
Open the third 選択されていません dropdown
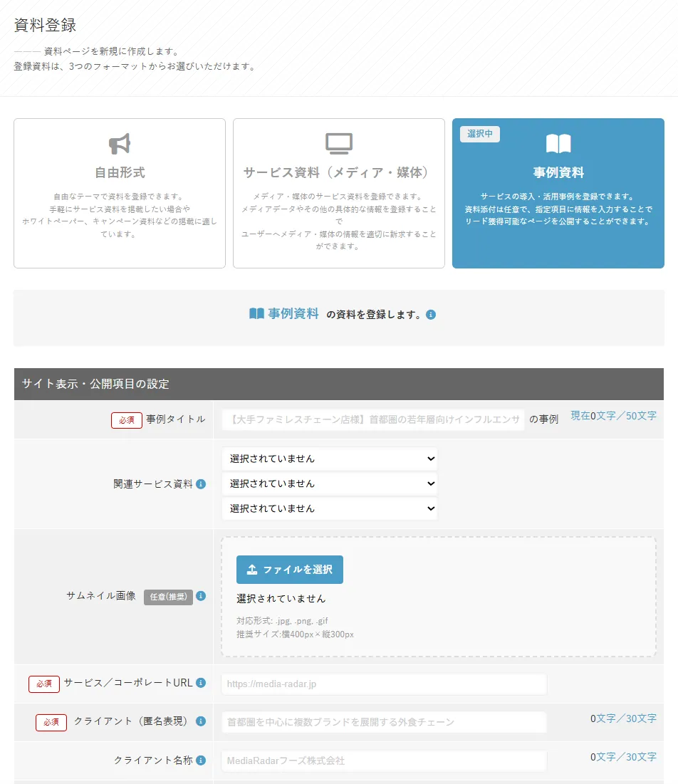(x=329, y=508)
